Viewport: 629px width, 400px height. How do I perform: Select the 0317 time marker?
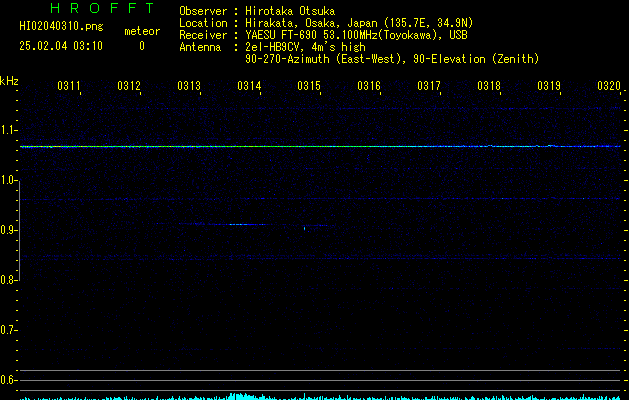point(429,86)
